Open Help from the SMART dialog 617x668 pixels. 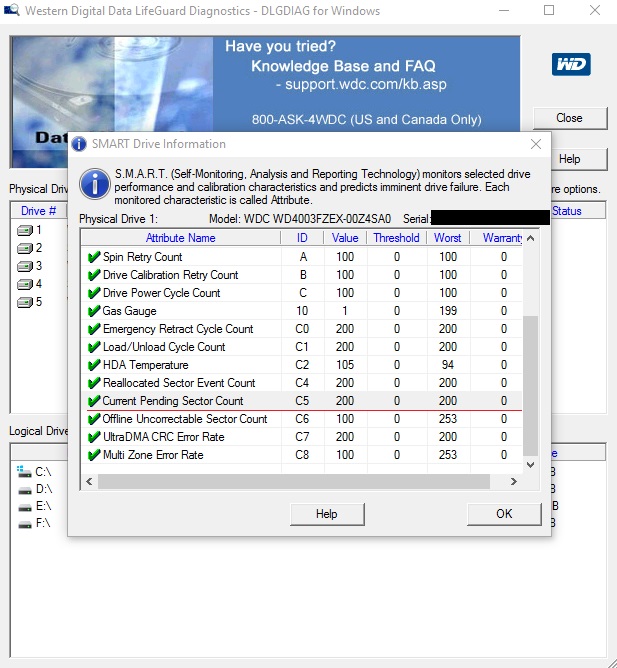tap(326, 513)
